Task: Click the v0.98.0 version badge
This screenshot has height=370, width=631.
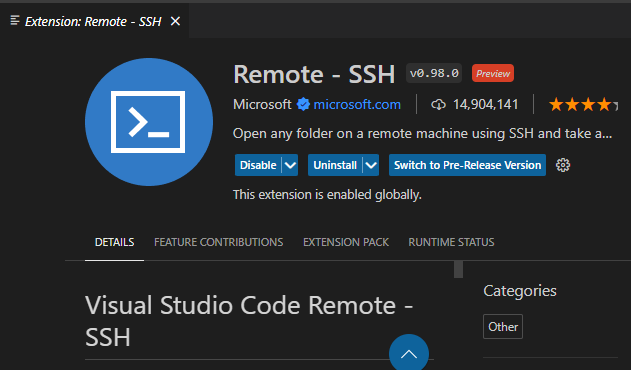Action: click(x=434, y=73)
